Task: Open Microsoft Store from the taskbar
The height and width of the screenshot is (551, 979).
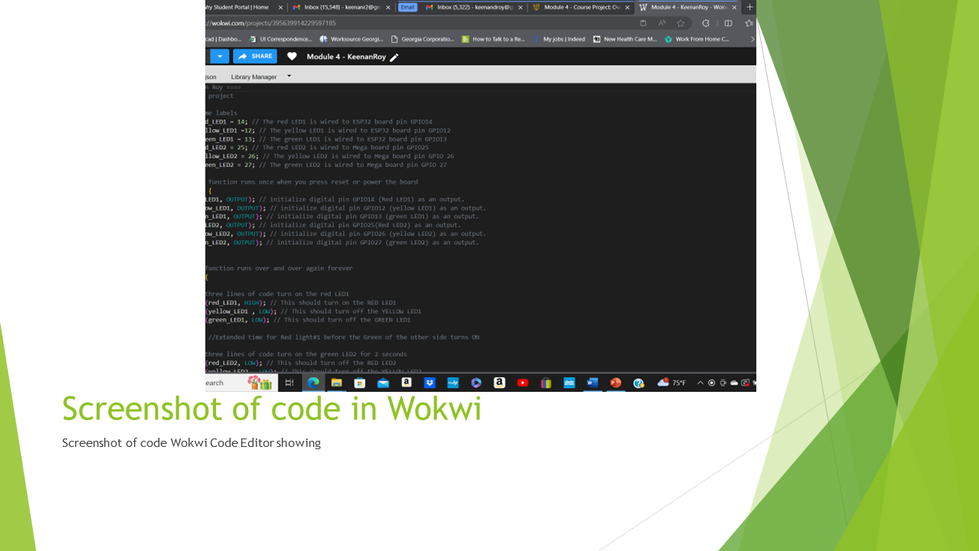Action: click(360, 383)
